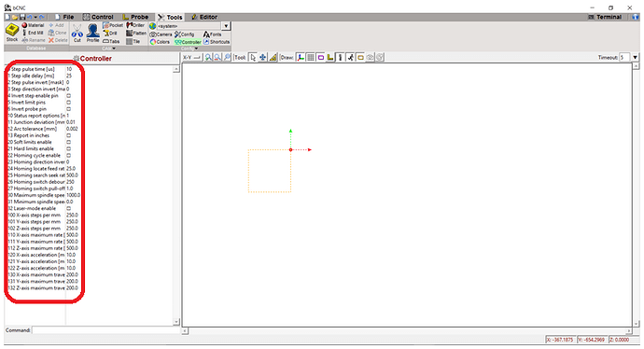Click the zoom in magnifier icon

coord(209,58)
